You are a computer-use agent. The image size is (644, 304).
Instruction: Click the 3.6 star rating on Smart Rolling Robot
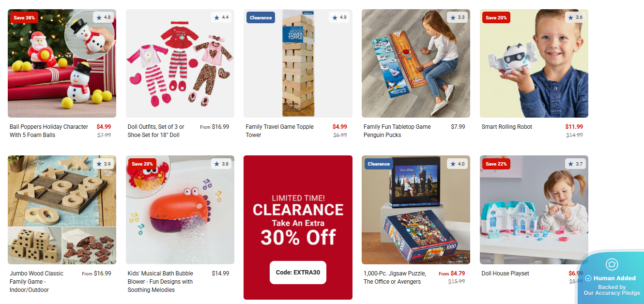(575, 17)
